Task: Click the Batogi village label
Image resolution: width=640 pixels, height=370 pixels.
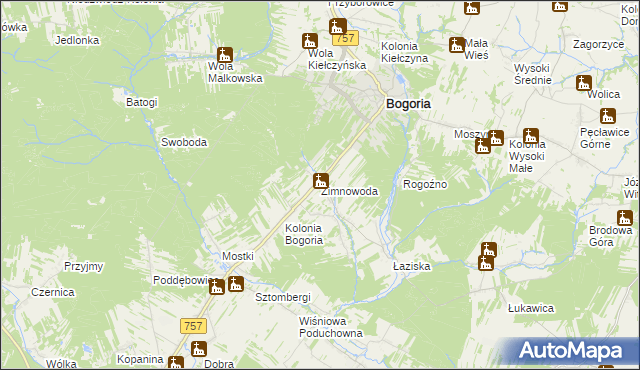Action: click(x=142, y=102)
